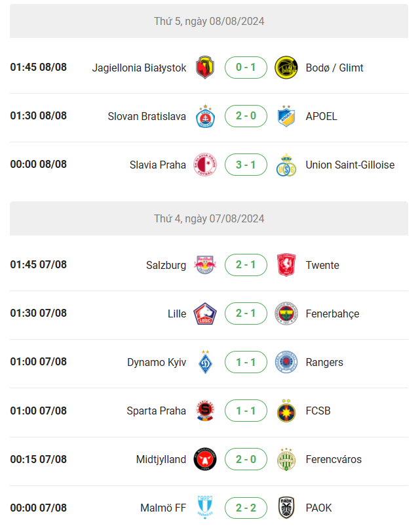This screenshot has height=526, width=420.
Task: Open the Salzburg Red Bull crest
Action: click(x=205, y=265)
